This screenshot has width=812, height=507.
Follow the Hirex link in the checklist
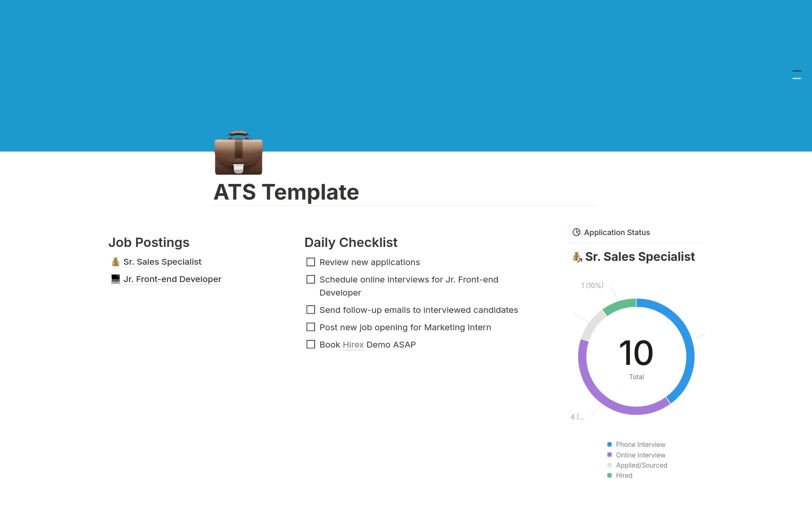(x=353, y=345)
